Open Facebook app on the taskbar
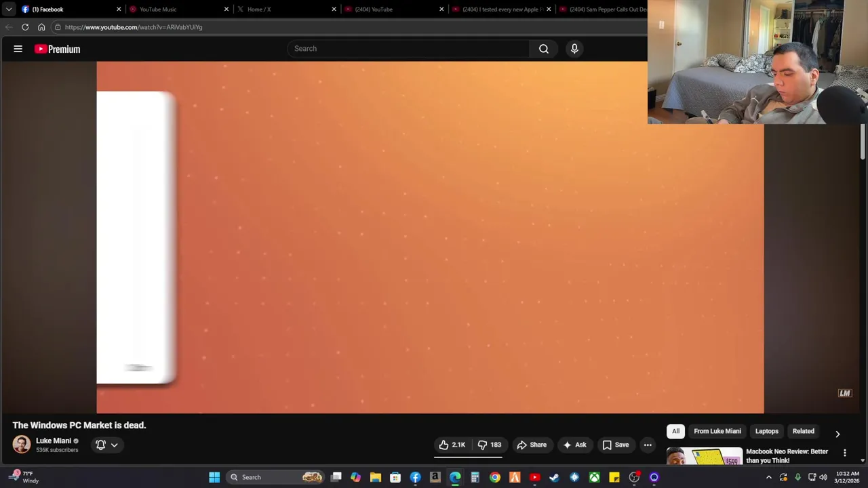868x488 pixels. point(415,477)
